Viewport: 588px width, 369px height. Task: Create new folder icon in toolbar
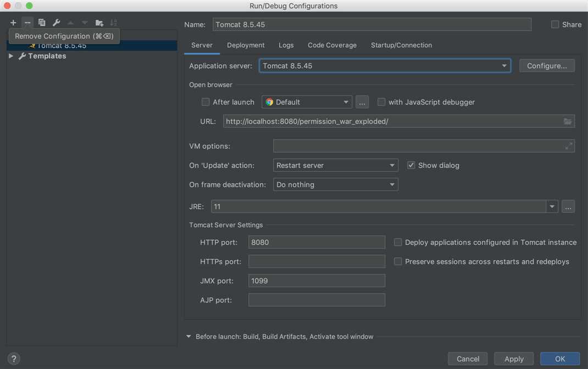(x=99, y=23)
